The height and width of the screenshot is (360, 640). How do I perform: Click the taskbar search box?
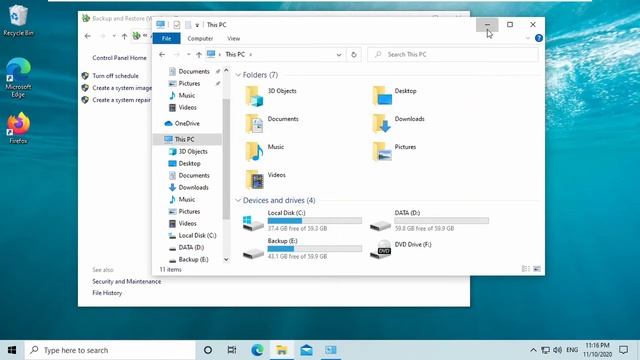click(x=110, y=350)
